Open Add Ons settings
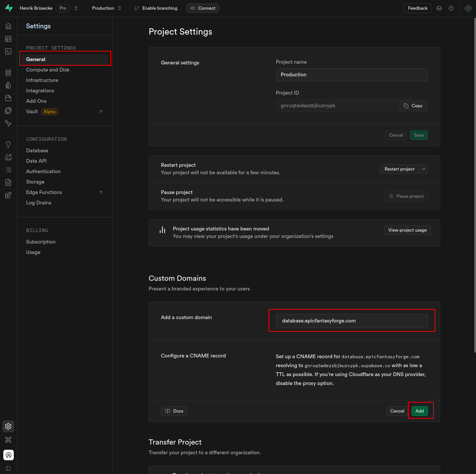The image size is (476, 474). click(x=37, y=101)
